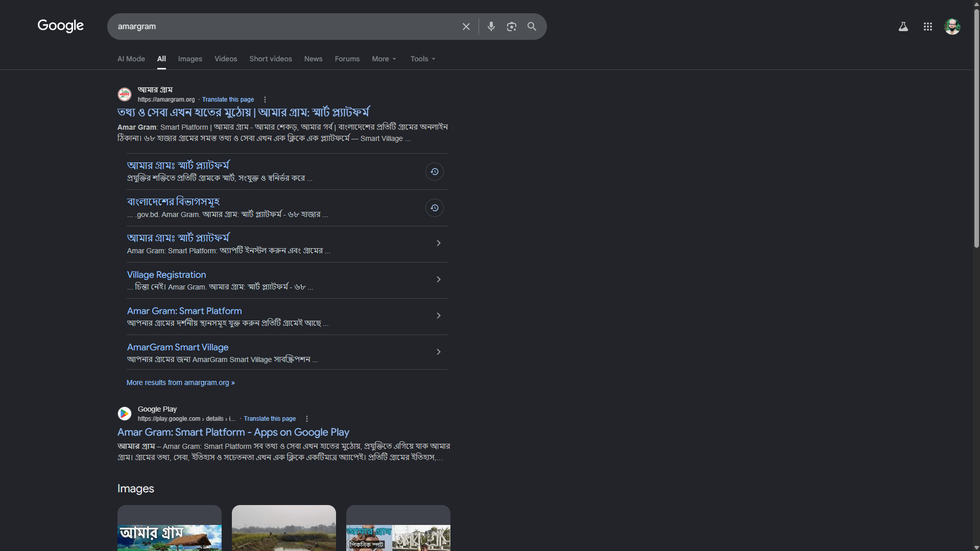This screenshot has width=980, height=551.
Task: Expand the third sitelink with the chevron on the Amar Gram: Smart Platform: অ্যাপটি row
Action: 438,243
